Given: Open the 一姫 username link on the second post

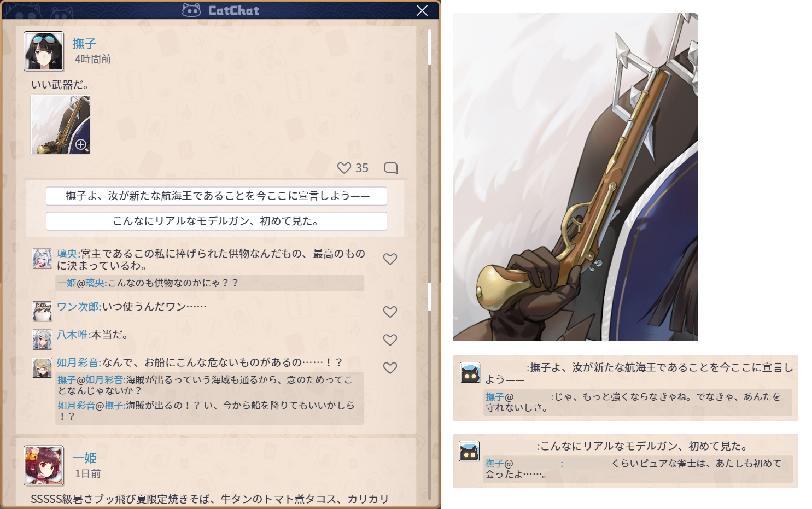Looking at the screenshot, I should click(84, 458).
